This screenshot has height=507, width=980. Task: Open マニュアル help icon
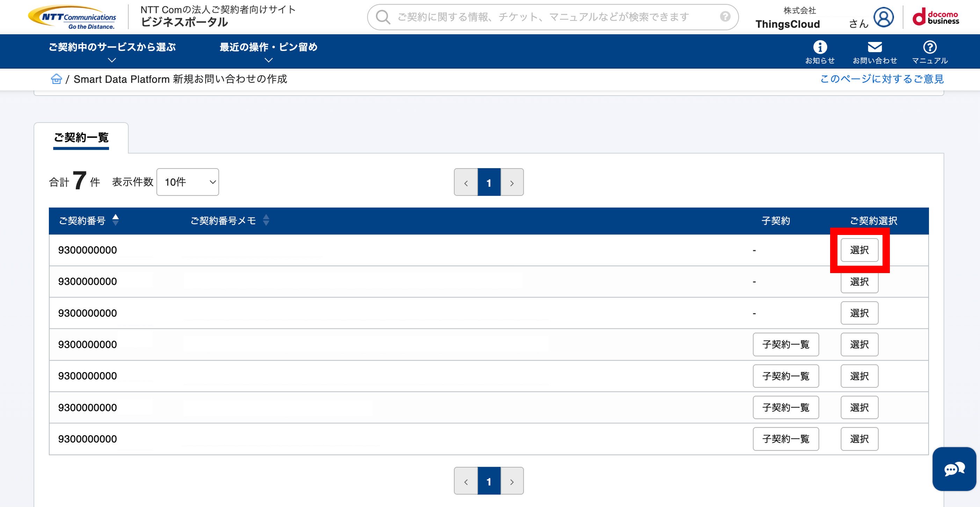(x=930, y=52)
